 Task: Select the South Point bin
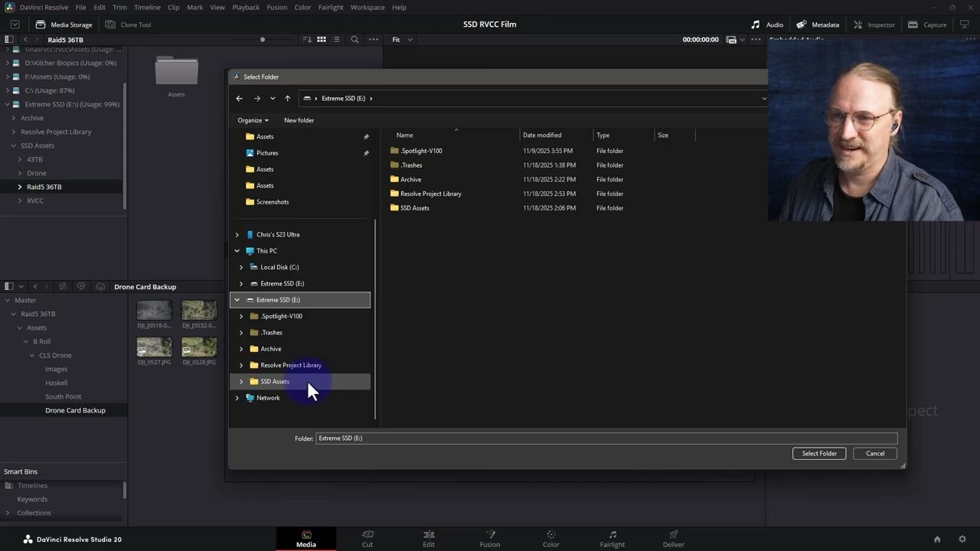[x=63, y=396]
